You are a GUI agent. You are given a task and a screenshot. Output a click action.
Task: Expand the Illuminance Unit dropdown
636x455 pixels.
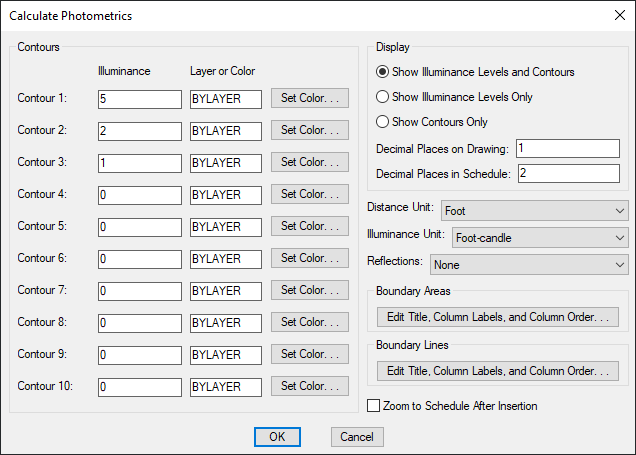540,238
